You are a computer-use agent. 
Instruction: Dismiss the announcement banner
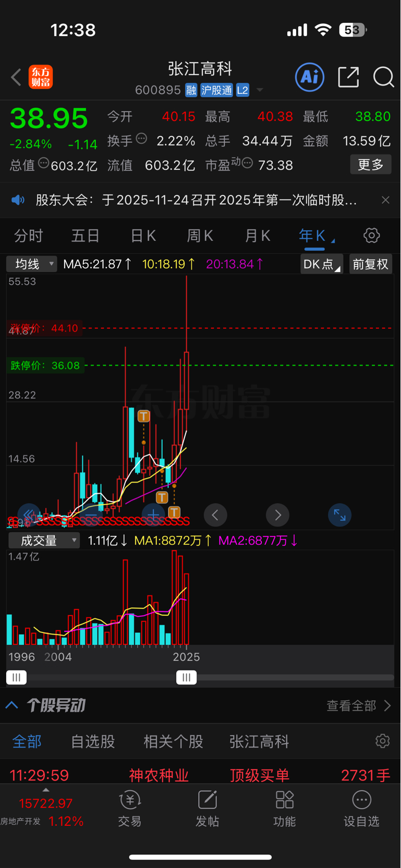pos(385,200)
